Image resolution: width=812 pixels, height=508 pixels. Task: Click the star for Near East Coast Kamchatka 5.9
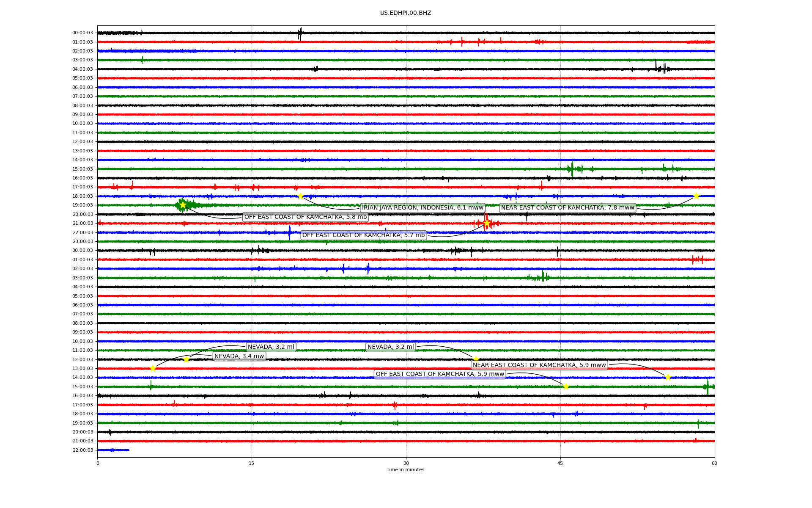[668, 377]
